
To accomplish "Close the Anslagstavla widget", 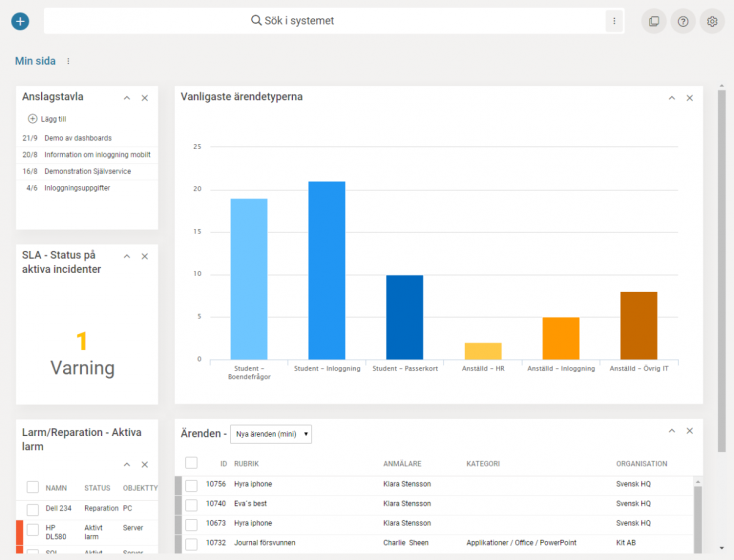I will coord(145,98).
